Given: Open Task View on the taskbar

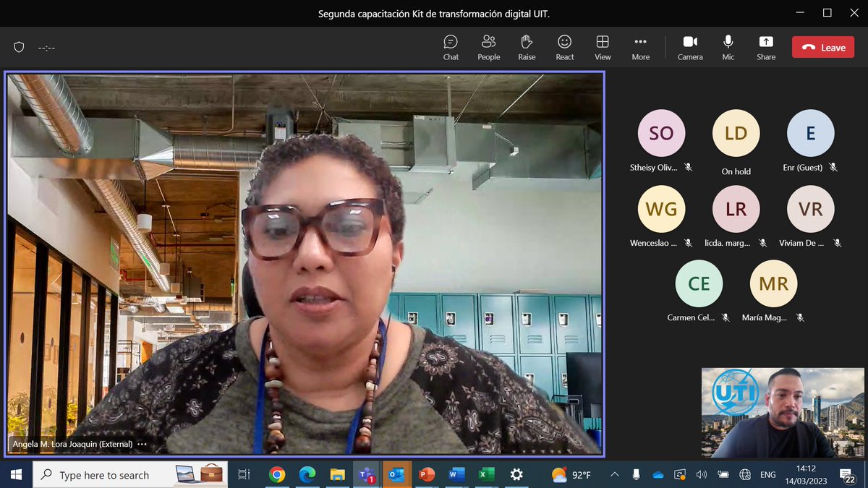Looking at the screenshot, I should click(x=244, y=475).
